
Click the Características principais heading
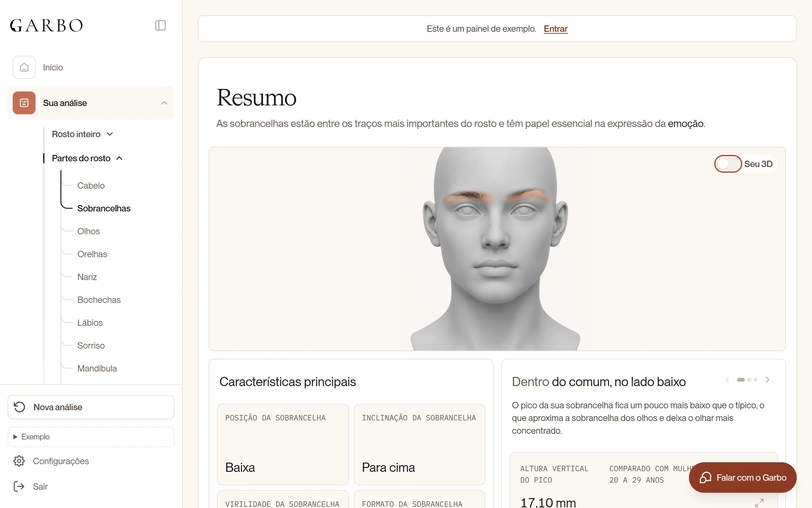point(288,382)
